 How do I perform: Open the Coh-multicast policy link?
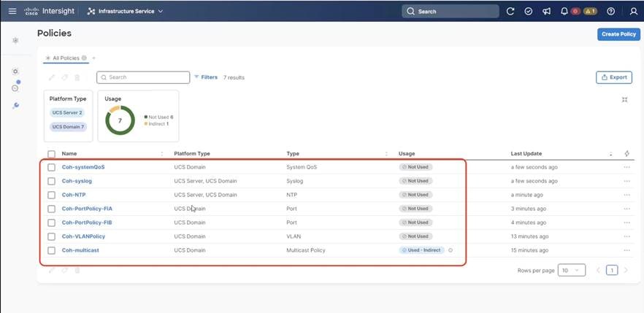[x=80, y=250]
